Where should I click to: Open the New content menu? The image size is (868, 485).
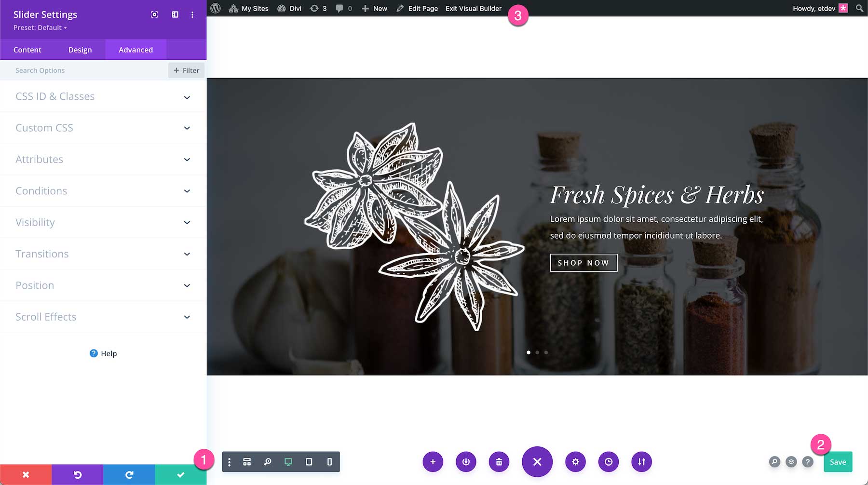pos(374,8)
